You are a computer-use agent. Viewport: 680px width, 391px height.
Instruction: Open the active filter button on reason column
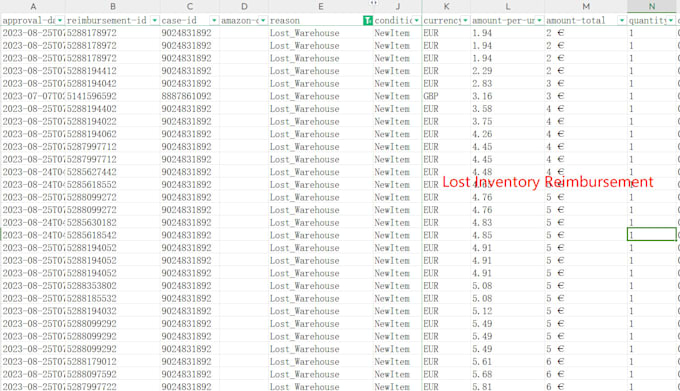point(367,20)
